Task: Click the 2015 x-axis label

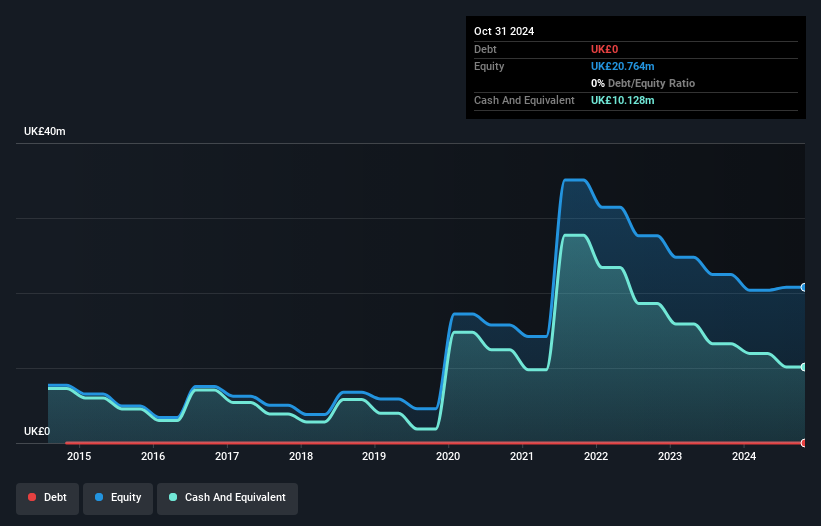Action: coord(79,456)
